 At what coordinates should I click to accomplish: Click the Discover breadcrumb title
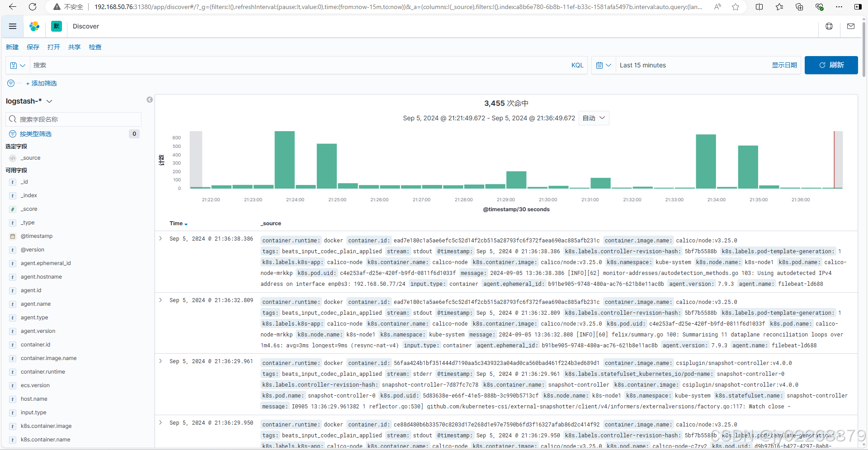coord(86,26)
